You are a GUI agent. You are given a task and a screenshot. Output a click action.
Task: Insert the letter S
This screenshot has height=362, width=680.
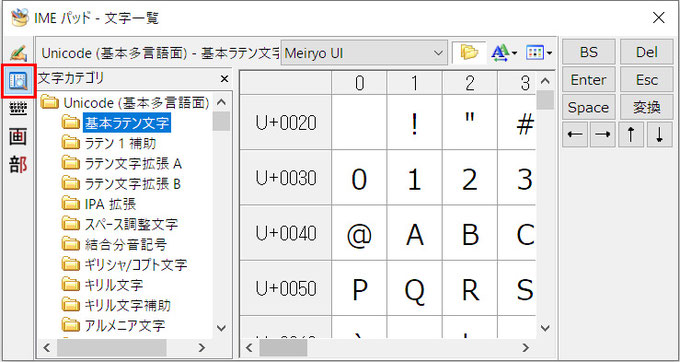tap(516, 288)
